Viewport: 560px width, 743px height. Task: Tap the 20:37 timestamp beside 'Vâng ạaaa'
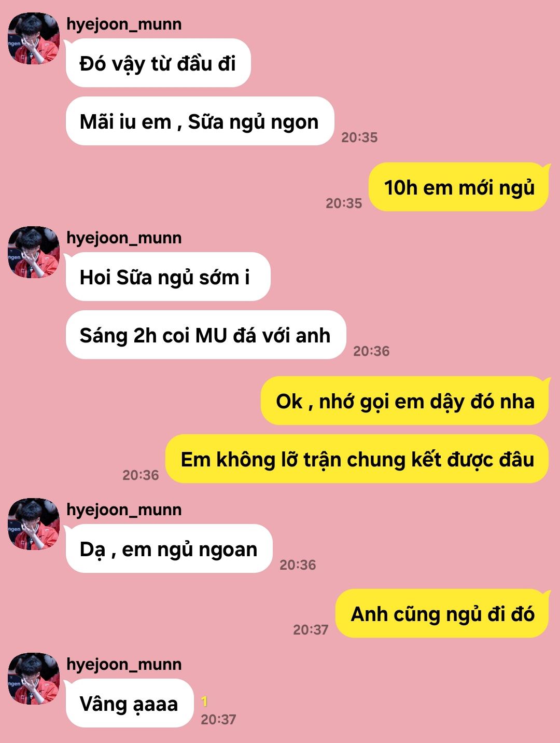click(x=218, y=720)
